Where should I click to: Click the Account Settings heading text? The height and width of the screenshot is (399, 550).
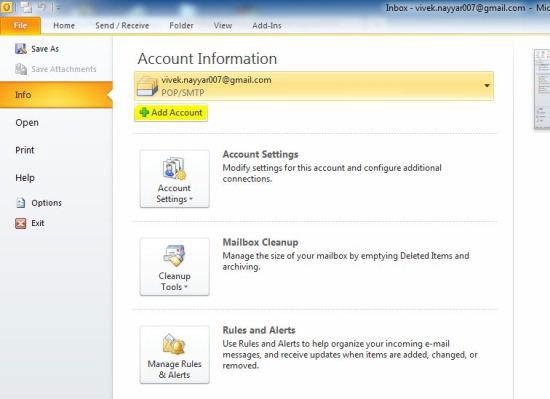tap(260, 154)
